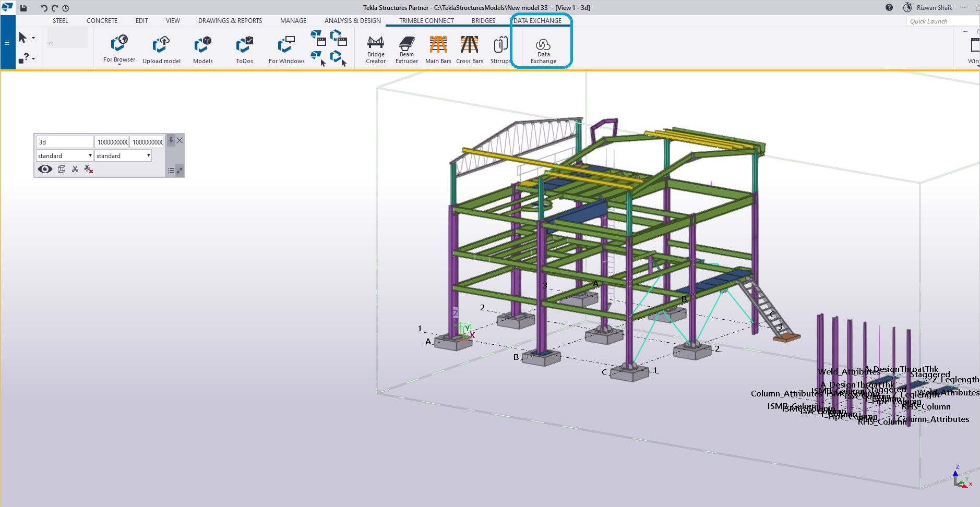980x507 pixels.
Task: Pin the view properties panel
Action: [171, 140]
